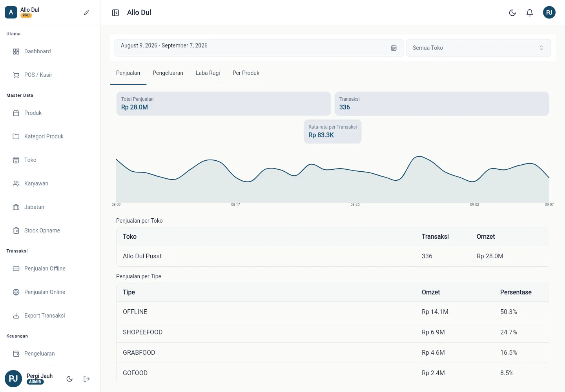This screenshot has height=392, width=565.
Task: Select the Allo Dul Pusat table row
Action: click(x=333, y=256)
